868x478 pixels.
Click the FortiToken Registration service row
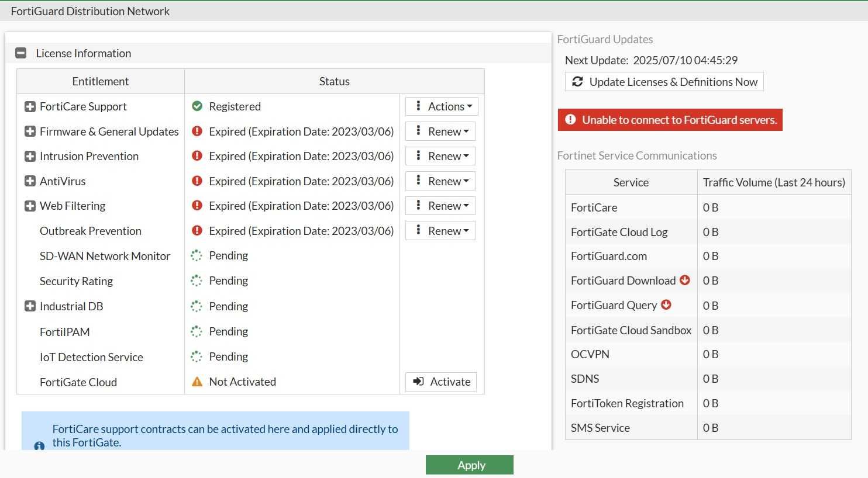coord(708,403)
